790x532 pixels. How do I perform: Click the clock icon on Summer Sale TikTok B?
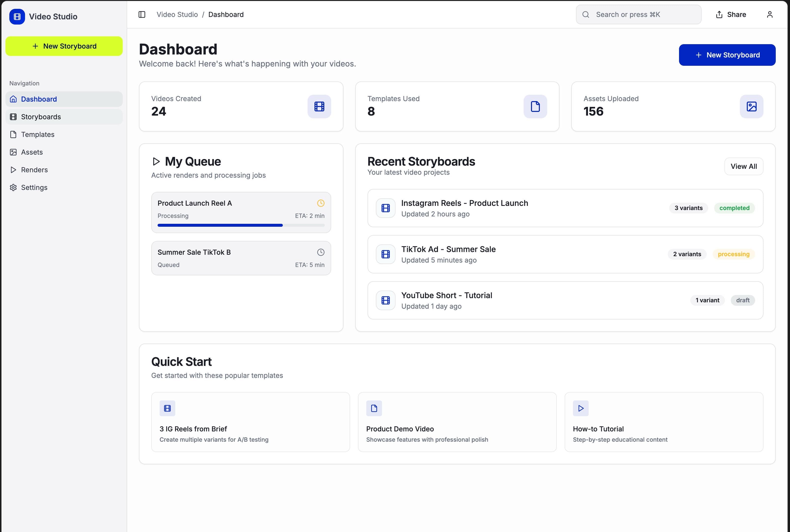[320, 252]
